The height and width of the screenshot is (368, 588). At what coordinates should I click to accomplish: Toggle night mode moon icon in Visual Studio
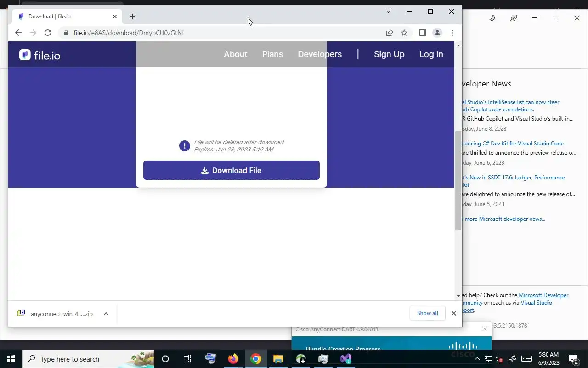(492, 18)
